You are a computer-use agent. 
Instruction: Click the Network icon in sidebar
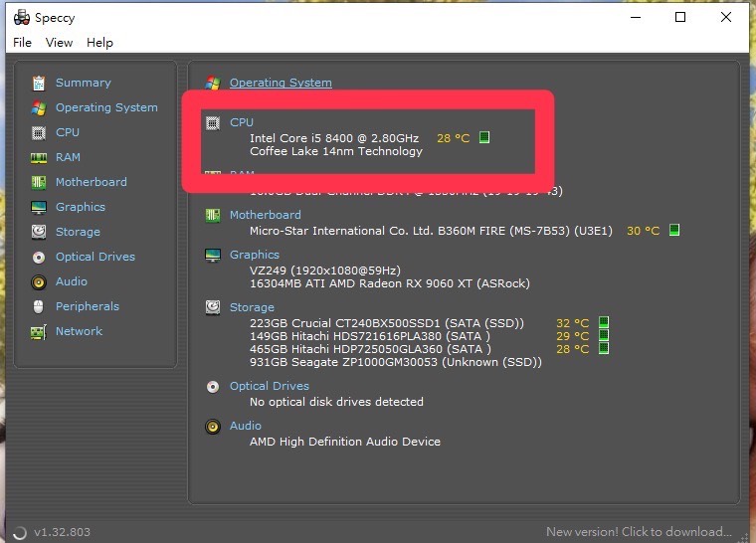[x=39, y=331]
